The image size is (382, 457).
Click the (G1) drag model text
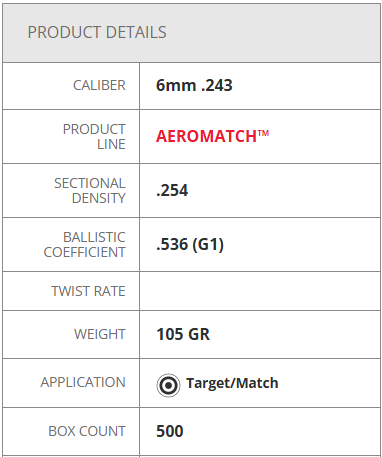click(x=208, y=244)
